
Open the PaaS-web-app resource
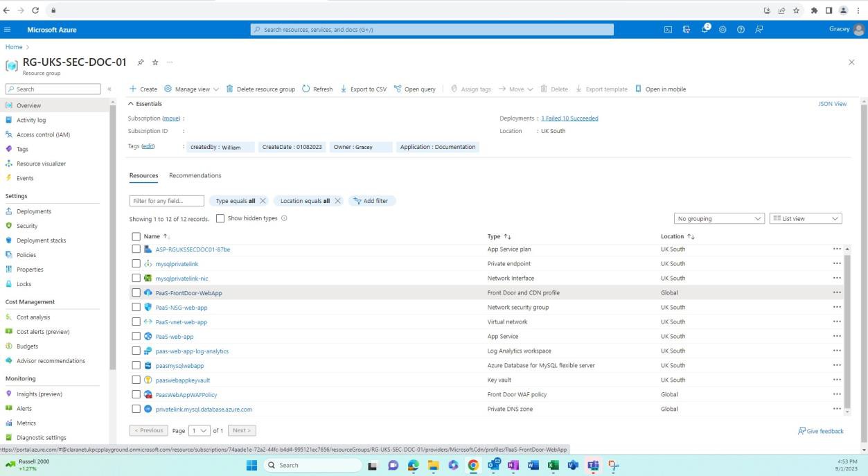click(174, 336)
